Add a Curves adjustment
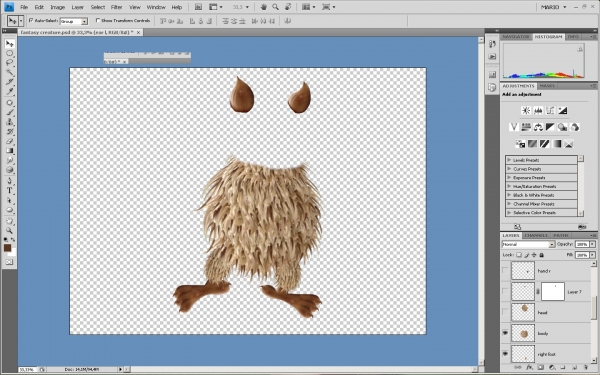 (550, 111)
